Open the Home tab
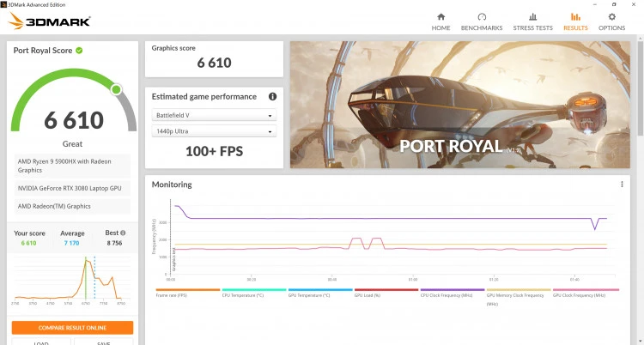This screenshot has width=644, height=345. [x=440, y=22]
